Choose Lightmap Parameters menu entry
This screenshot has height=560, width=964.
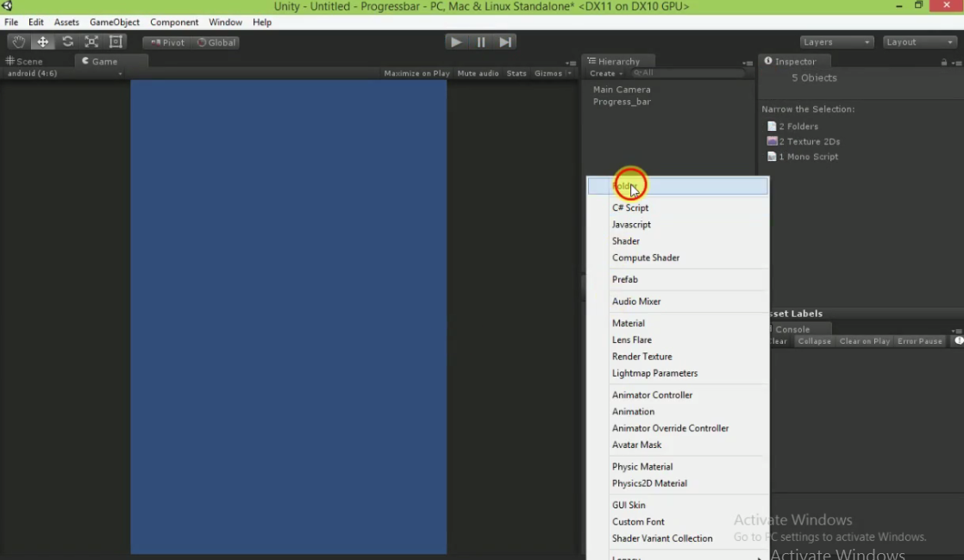click(x=678, y=373)
